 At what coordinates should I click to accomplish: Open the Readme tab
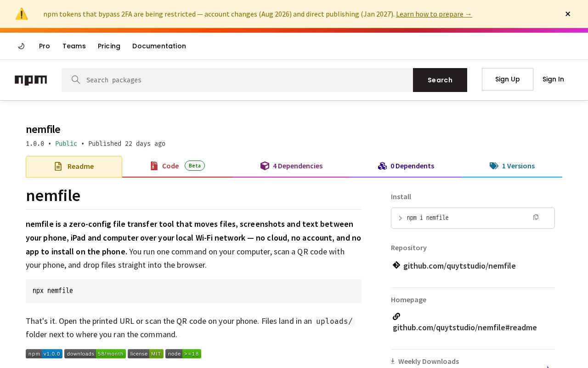click(x=74, y=167)
